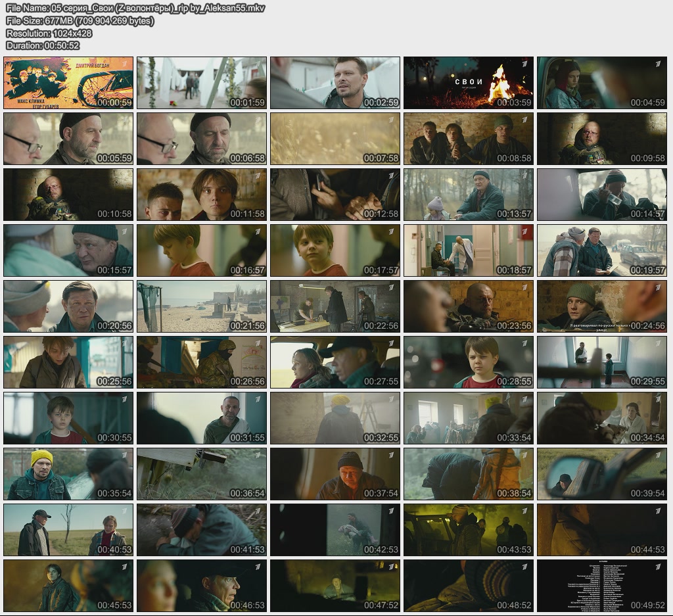Click the frame timestamped 00:12:58
673x616 pixels.
click(x=335, y=195)
